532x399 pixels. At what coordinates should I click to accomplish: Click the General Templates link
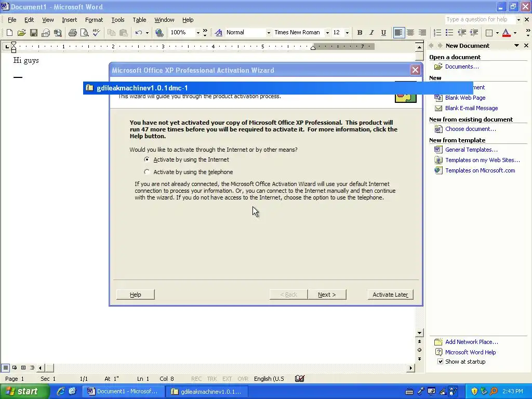471,150
